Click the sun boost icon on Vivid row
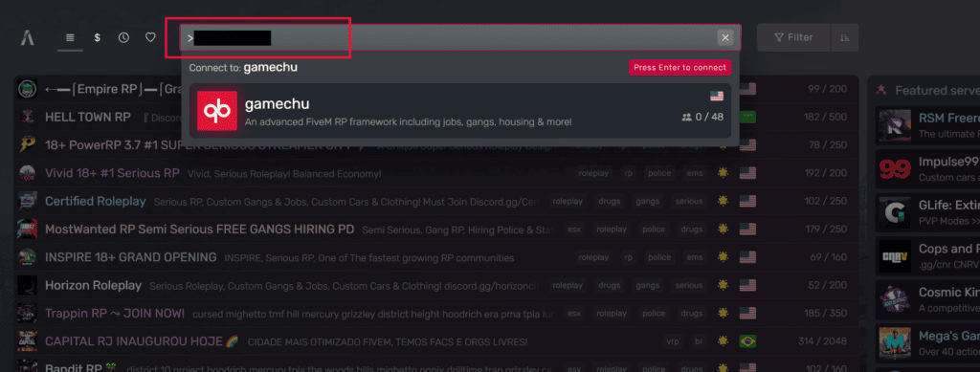The image size is (980, 372). pyautogui.click(x=724, y=173)
